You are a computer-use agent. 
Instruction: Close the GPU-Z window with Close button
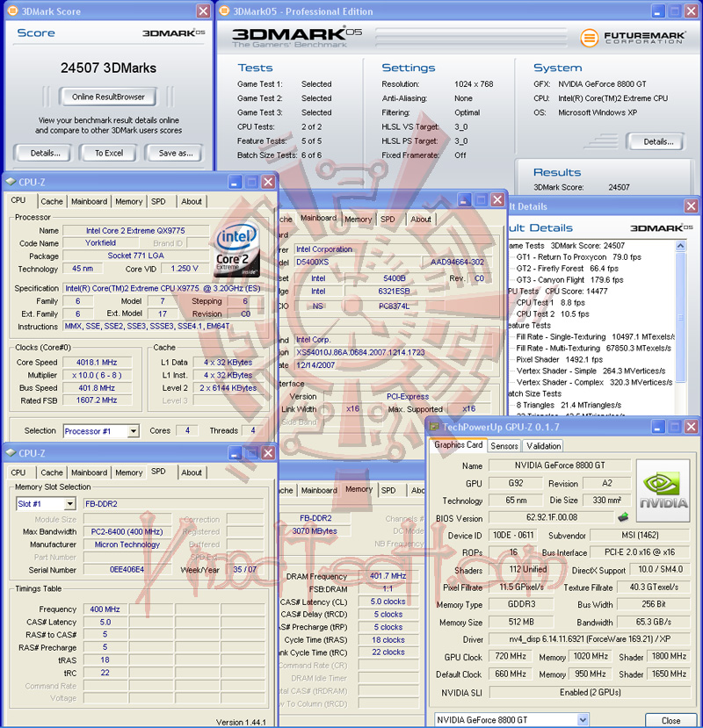click(x=670, y=721)
